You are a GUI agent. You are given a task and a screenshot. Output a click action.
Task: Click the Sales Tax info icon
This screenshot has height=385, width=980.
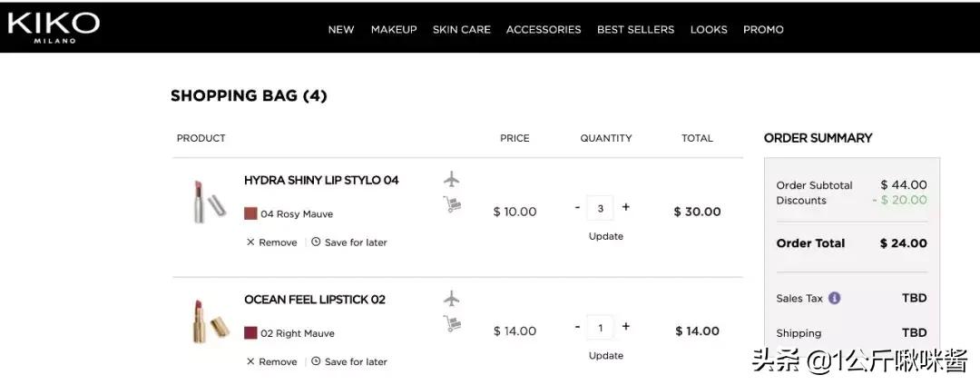(x=834, y=298)
